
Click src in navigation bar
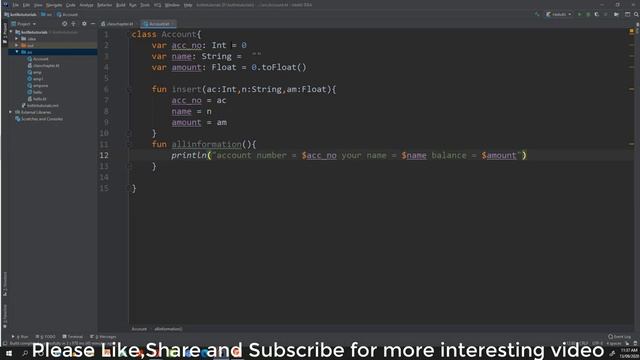tap(46, 14)
